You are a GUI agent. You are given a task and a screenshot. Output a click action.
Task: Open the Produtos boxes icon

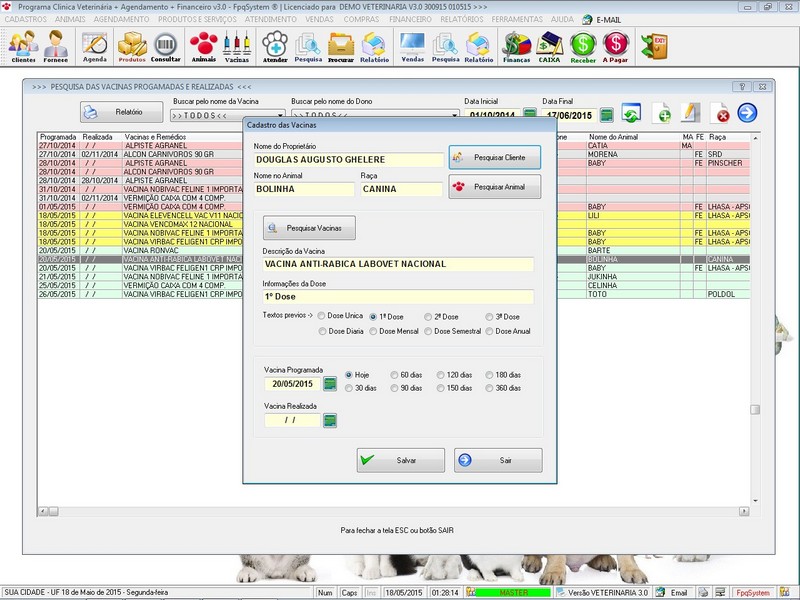pos(132,46)
